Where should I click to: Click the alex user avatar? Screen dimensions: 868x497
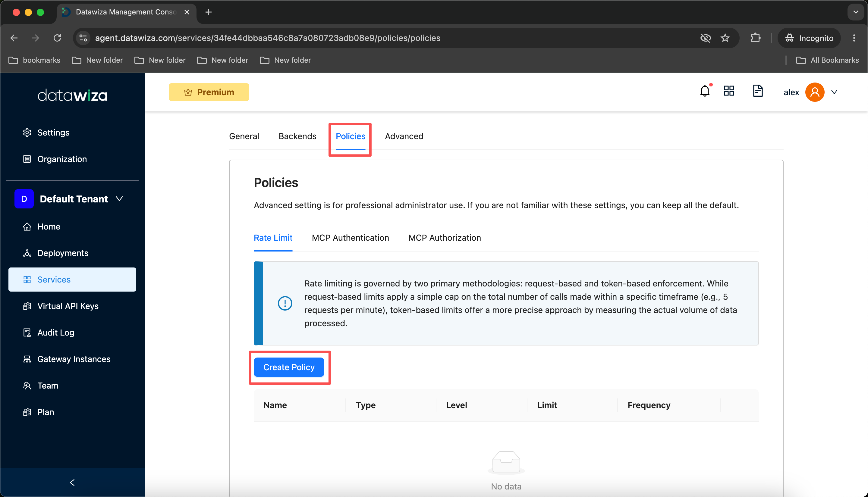[x=815, y=92]
